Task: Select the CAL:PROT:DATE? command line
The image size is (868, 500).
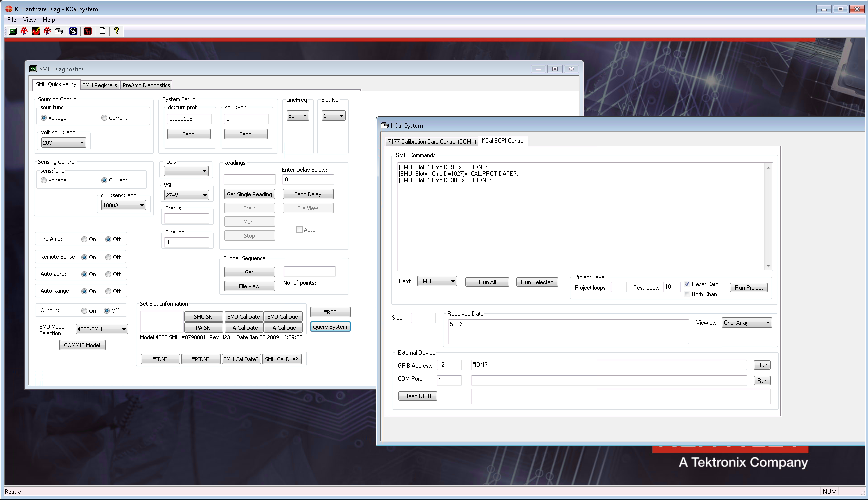Action: [459, 174]
